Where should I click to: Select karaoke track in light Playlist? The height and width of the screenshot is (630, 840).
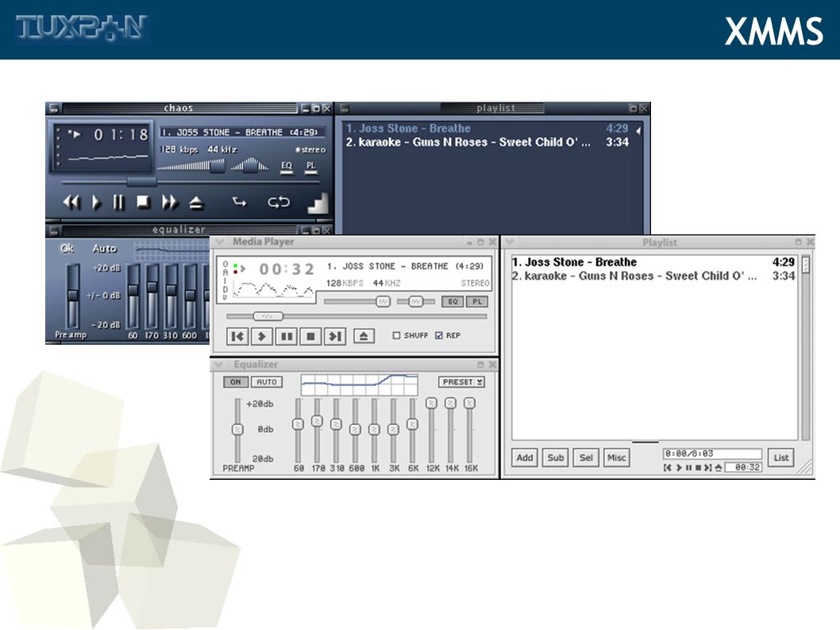(x=653, y=276)
